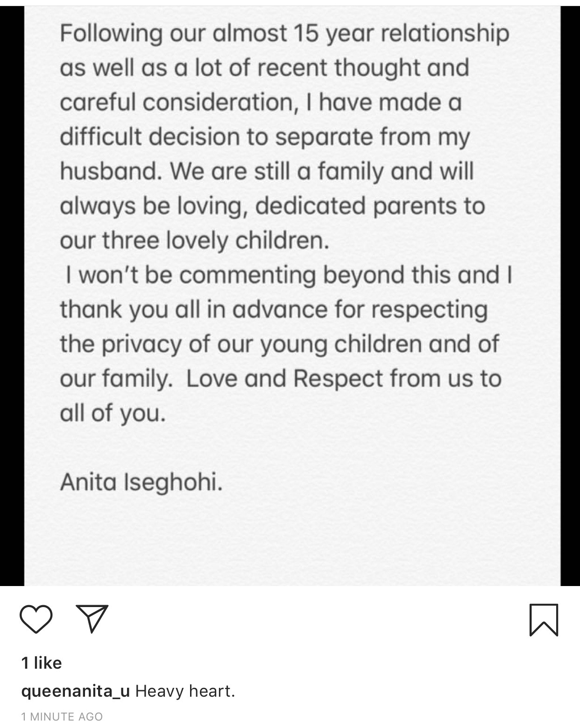Click the line "Following our almost 15 year relationship"

284,34
